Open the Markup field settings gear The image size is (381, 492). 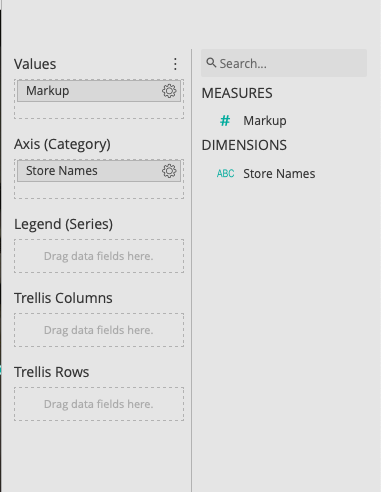click(169, 91)
